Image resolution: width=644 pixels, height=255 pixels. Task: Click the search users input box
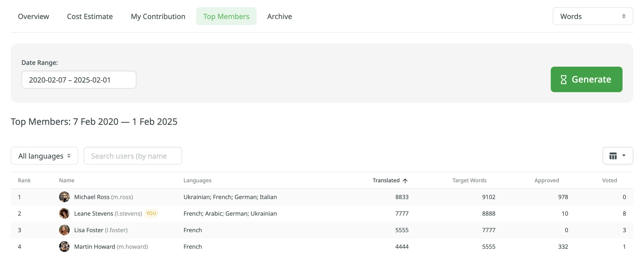[x=133, y=155]
